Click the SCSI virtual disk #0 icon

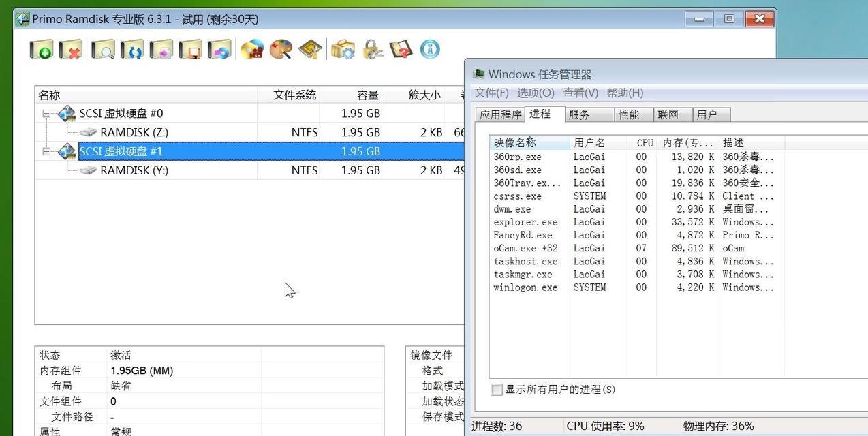click(x=67, y=113)
